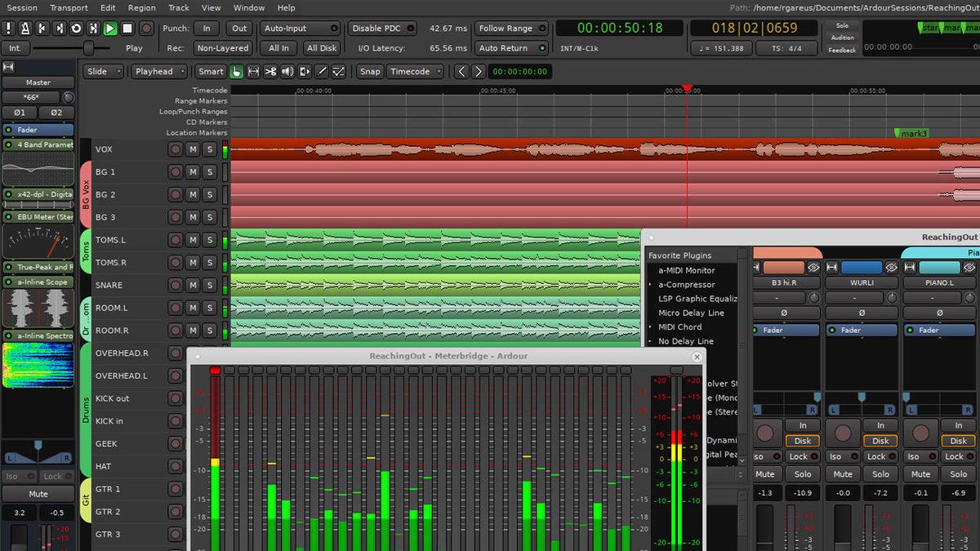The height and width of the screenshot is (551, 980).
Task: Select the Edit Content tool
Action: pyautogui.click(x=304, y=72)
